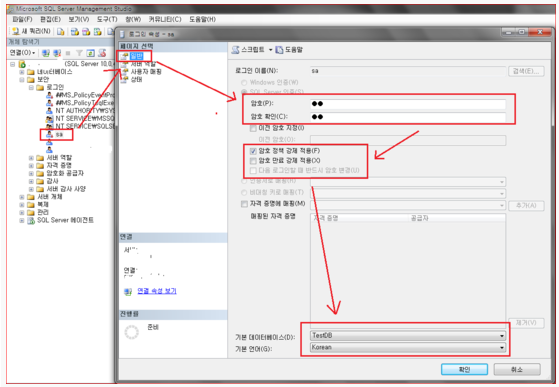Click the 제거(V) button
This screenshot has width=559, height=387.
526,323
